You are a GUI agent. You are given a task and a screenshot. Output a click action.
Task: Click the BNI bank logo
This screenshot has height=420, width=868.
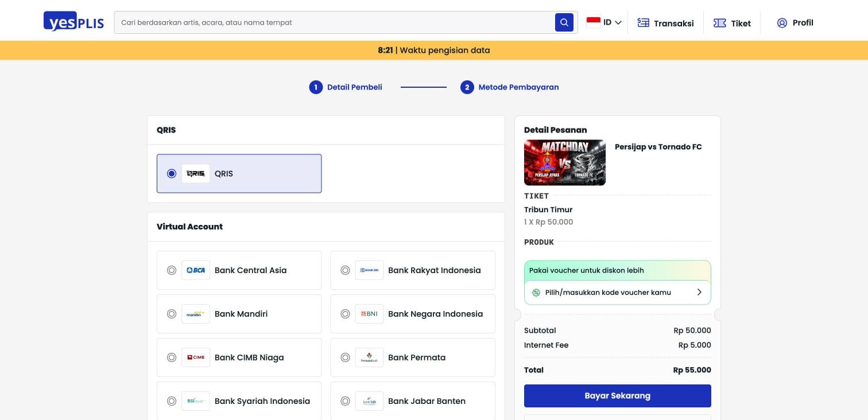369,314
